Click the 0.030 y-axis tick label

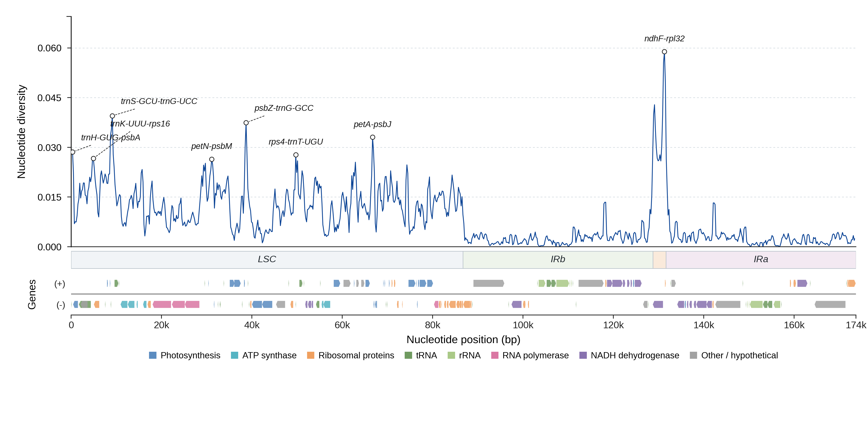49,148
